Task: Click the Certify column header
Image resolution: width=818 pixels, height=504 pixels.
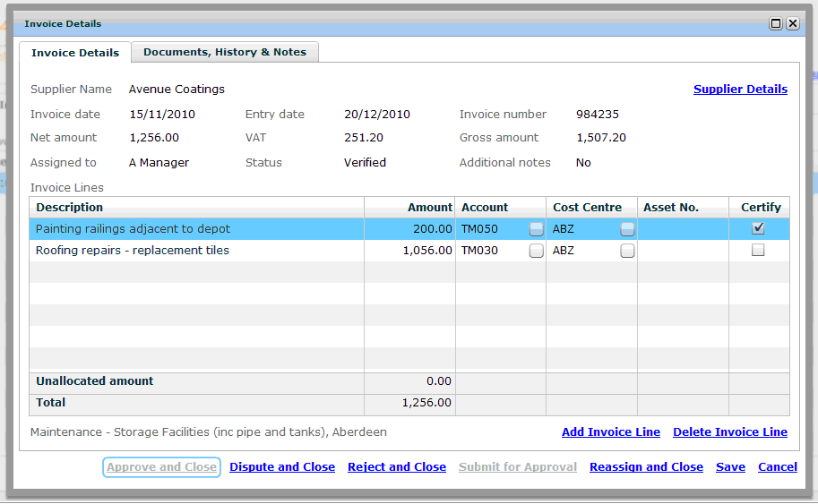Action: [x=760, y=208]
